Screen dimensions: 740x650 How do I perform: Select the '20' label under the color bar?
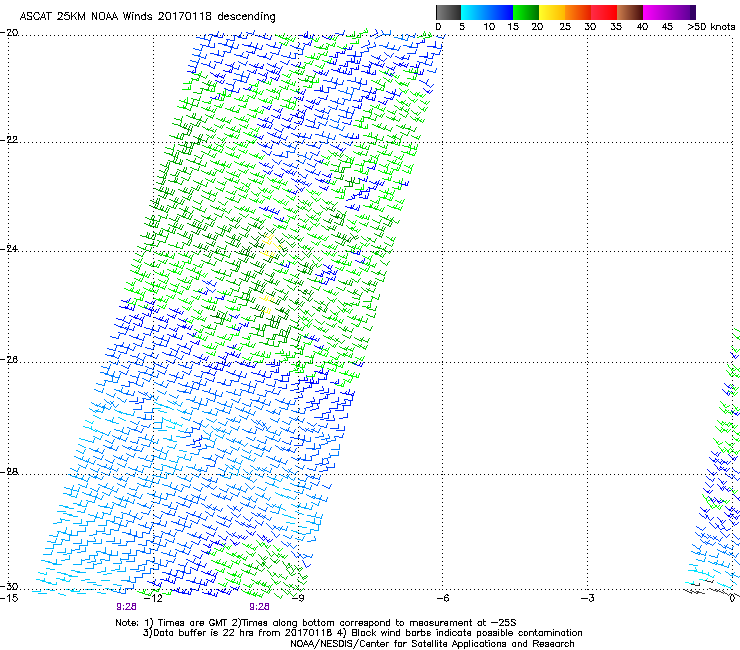click(537, 27)
